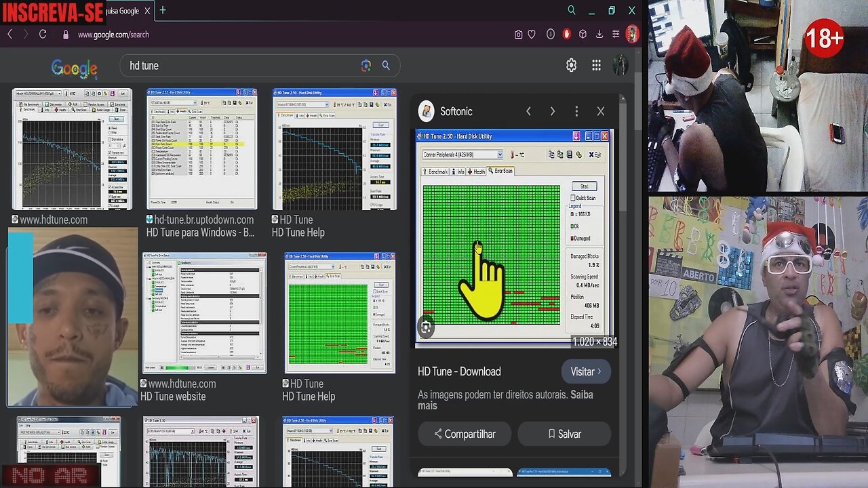Image resolution: width=868 pixels, height=488 pixels.
Task: Go back to the previous browser page
Action: [9, 35]
